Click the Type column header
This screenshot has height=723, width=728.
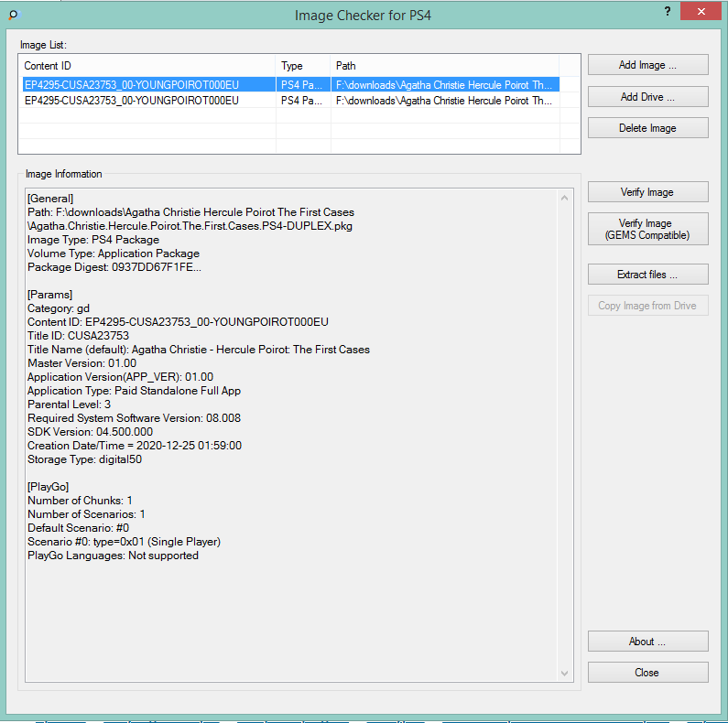pyautogui.click(x=303, y=66)
